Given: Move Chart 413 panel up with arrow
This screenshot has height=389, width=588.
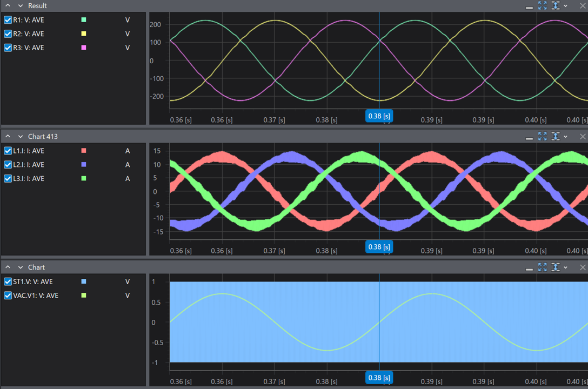Looking at the screenshot, I should 8,137.
